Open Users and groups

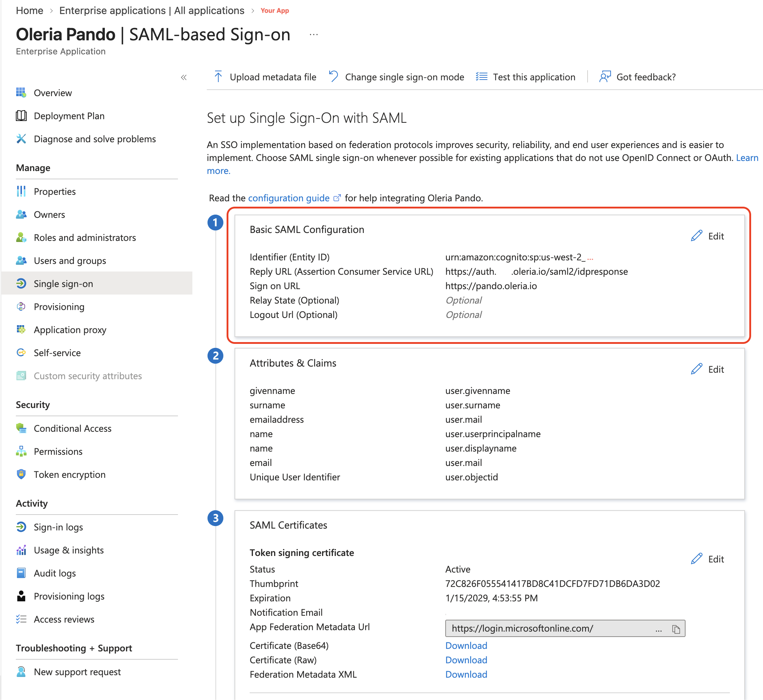click(70, 261)
